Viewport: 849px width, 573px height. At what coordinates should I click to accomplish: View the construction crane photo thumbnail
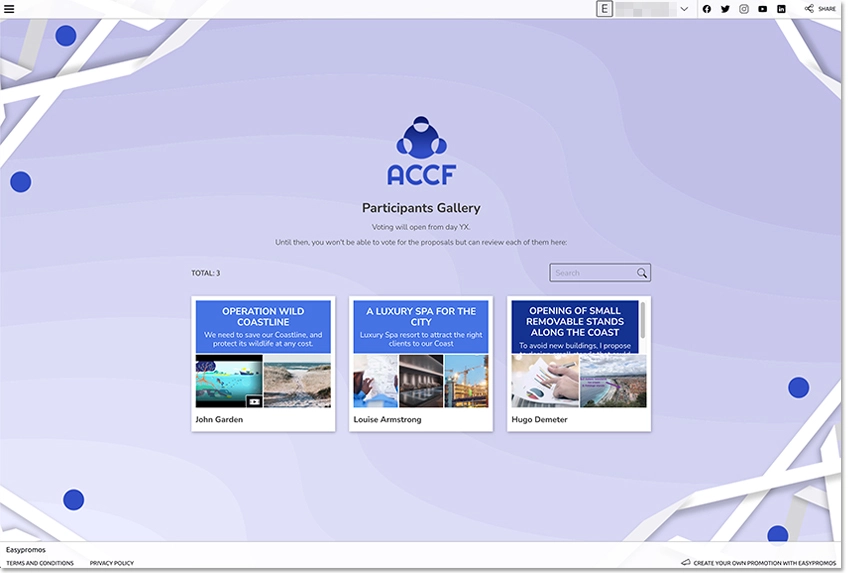pos(466,381)
